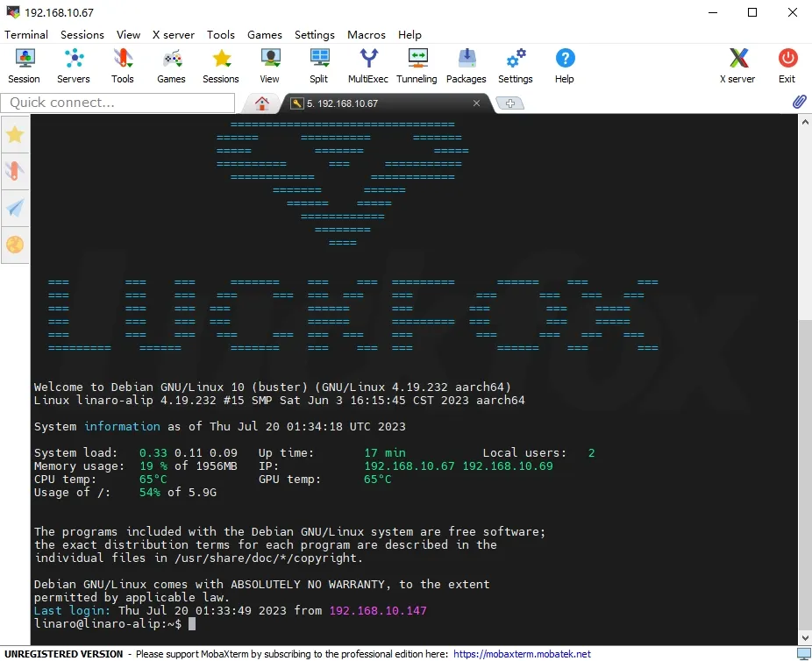Maximize the MobaXterm window
This screenshot has width=812, height=661.
[x=752, y=12]
